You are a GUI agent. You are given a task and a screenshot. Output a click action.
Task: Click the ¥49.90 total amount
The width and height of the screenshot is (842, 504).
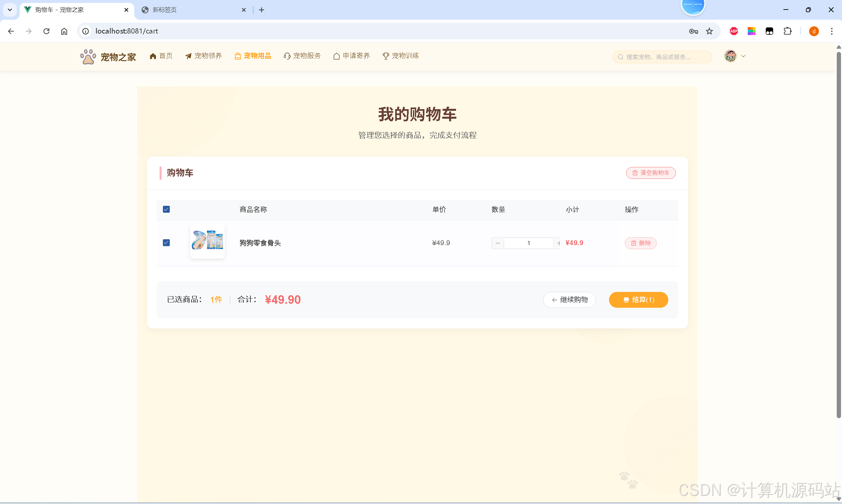(283, 300)
